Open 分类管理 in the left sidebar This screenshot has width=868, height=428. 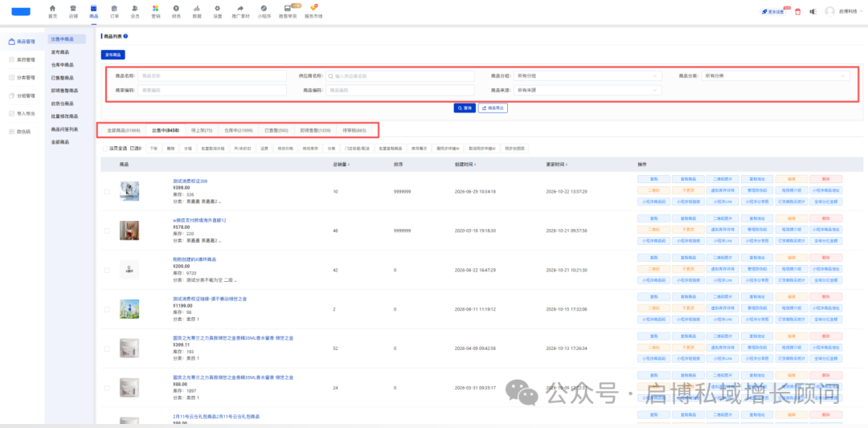[x=23, y=77]
